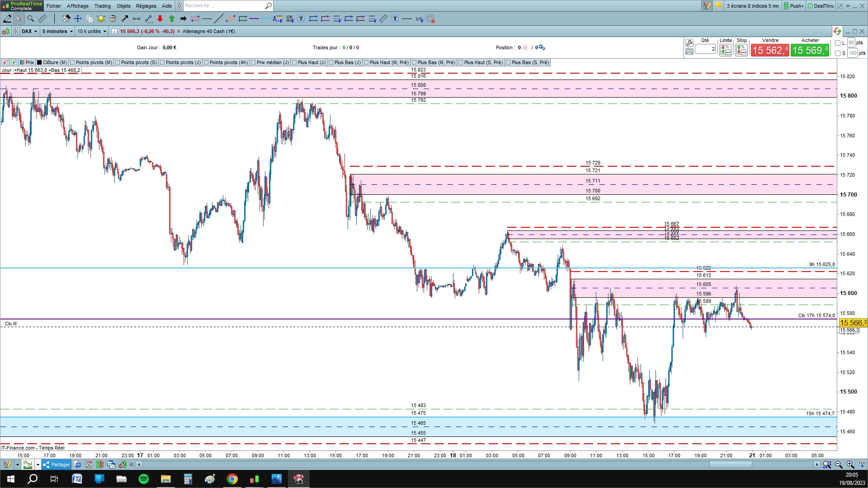Toggle the Points pivots (M) checkbox
Image resolution: width=868 pixels, height=488 pixels.
72,62
